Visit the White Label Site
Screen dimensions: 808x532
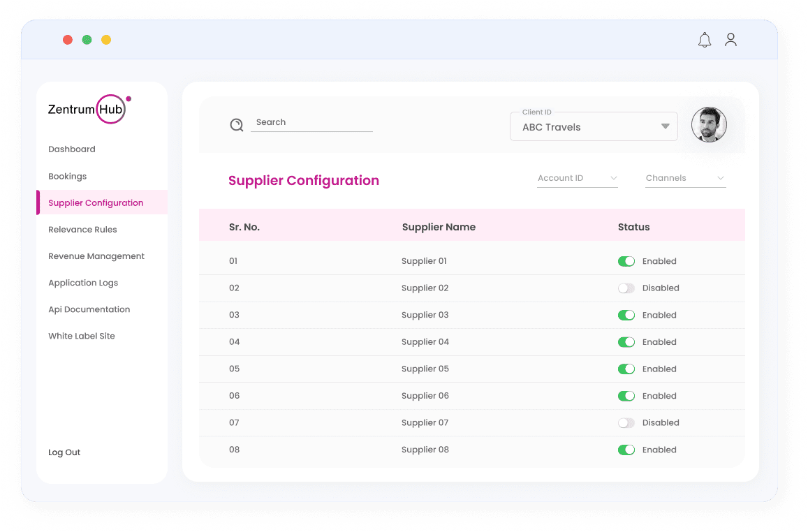pos(82,335)
